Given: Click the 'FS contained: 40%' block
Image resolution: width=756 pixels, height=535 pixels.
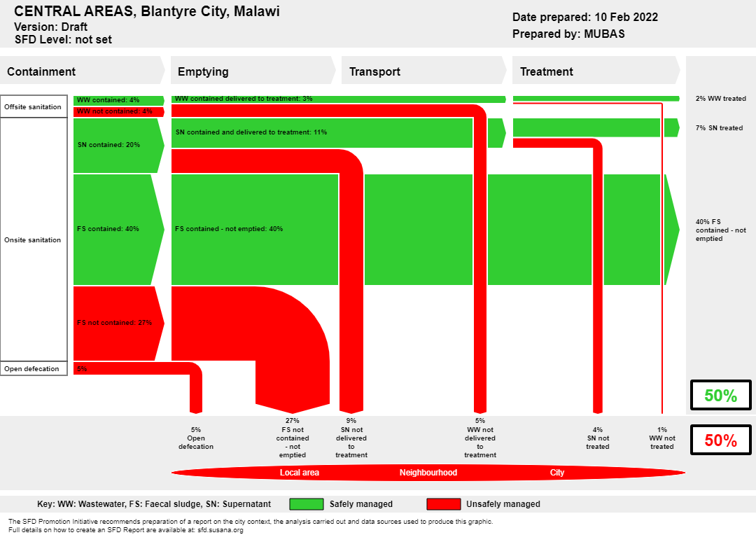Looking at the screenshot, I should click(x=118, y=229).
